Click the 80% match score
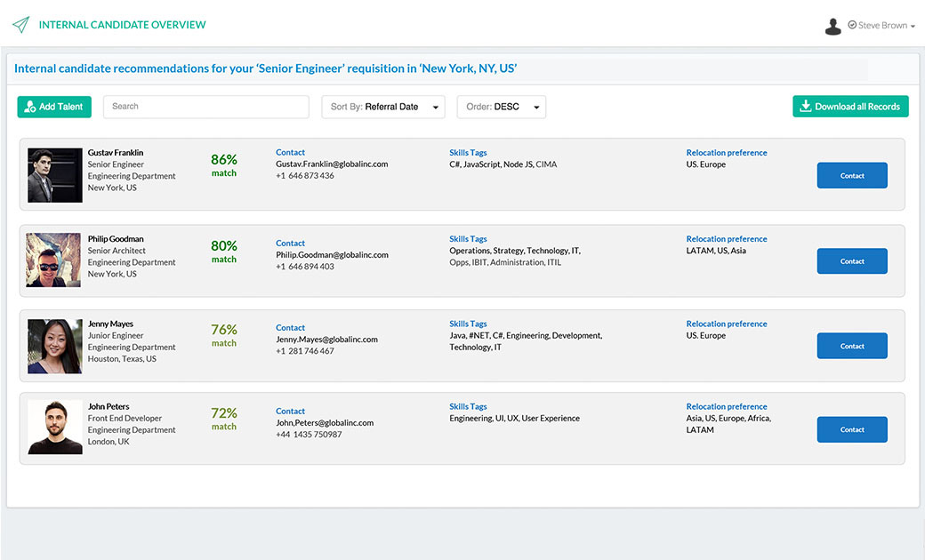 (224, 252)
